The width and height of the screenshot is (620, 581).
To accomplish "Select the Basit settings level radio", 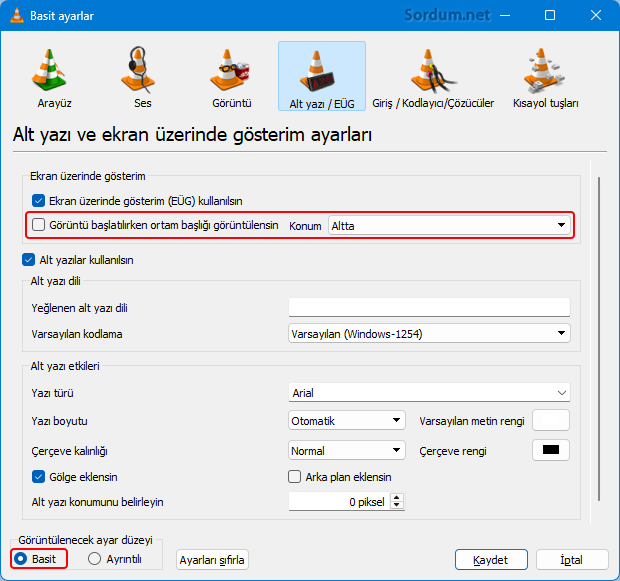I will (x=20, y=559).
